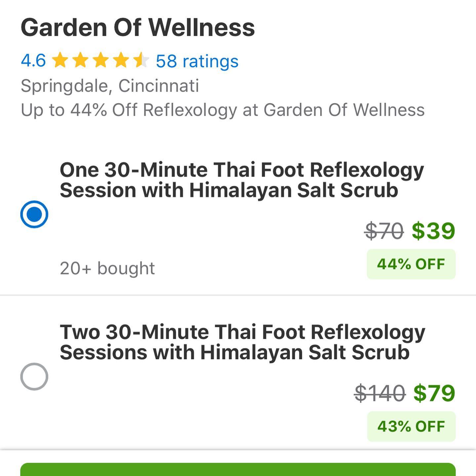Screen dimensions: 476x476
Task: Click the fourth gold rating star
Action: 121,61
